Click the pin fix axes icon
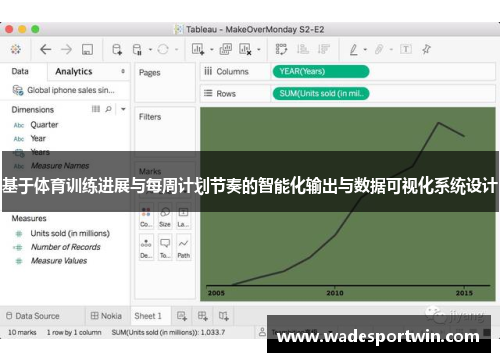 [426, 49]
